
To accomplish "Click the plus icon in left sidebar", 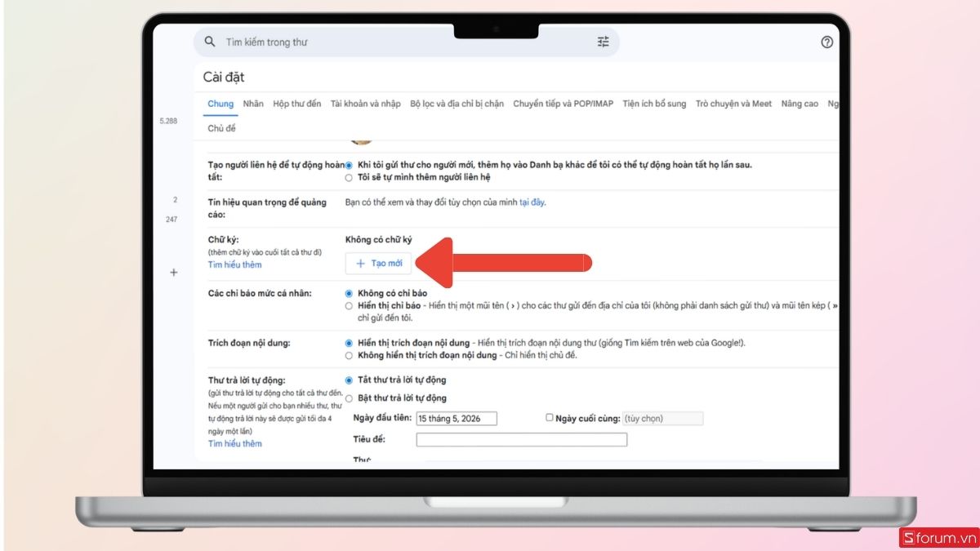I will [173, 273].
